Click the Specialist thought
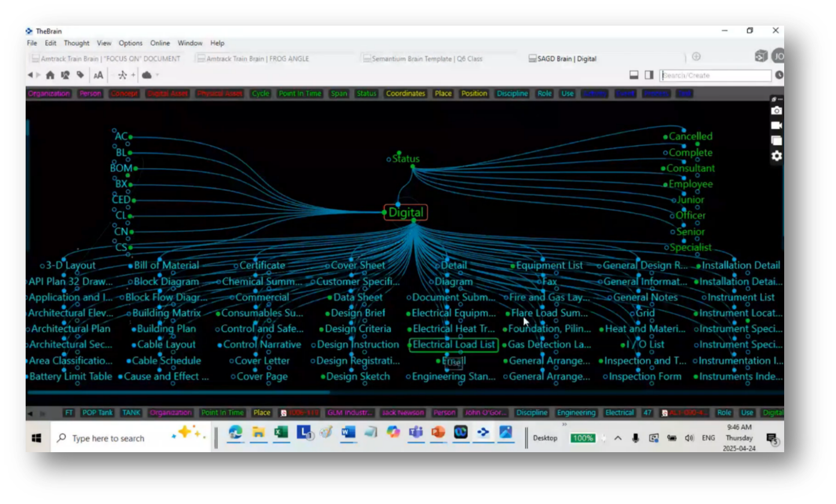The width and height of the screenshot is (836, 504). pos(690,248)
